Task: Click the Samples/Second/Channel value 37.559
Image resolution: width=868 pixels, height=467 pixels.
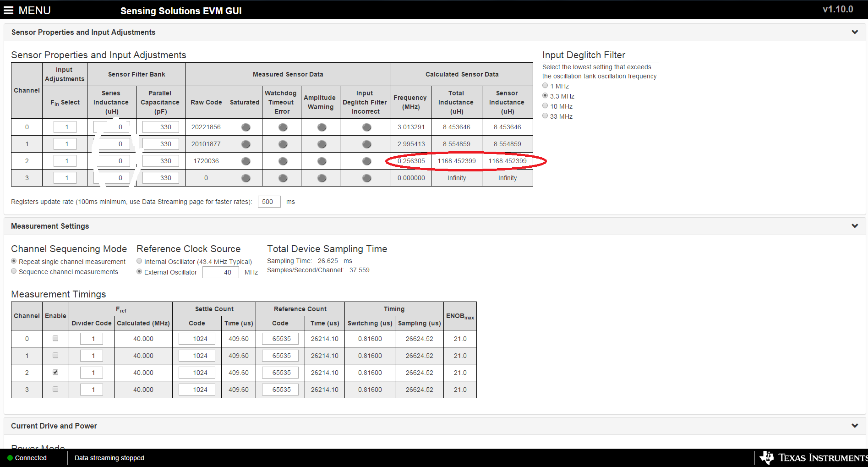Action: (x=360, y=270)
